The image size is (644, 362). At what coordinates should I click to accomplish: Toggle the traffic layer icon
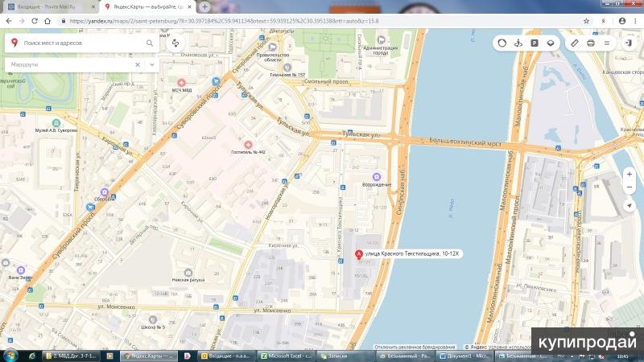502,43
